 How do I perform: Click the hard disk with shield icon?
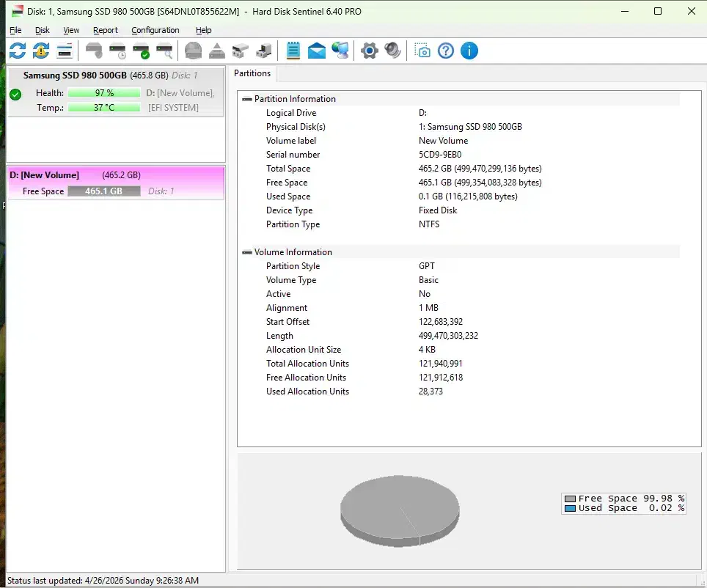pos(94,51)
